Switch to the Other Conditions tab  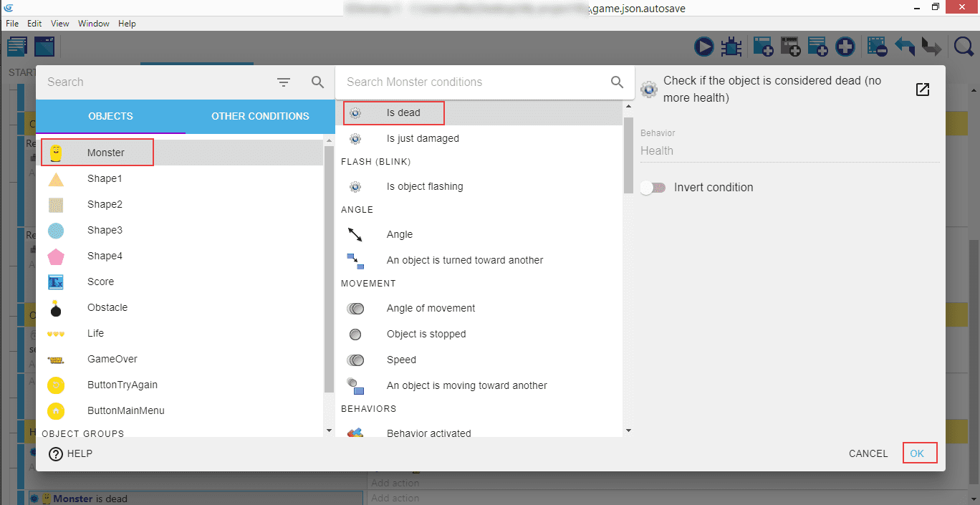(260, 116)
